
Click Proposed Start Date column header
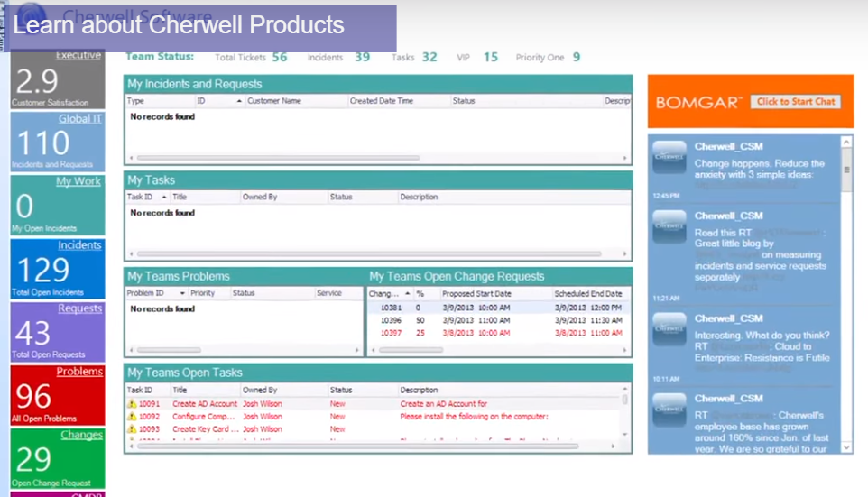point(496,293)
